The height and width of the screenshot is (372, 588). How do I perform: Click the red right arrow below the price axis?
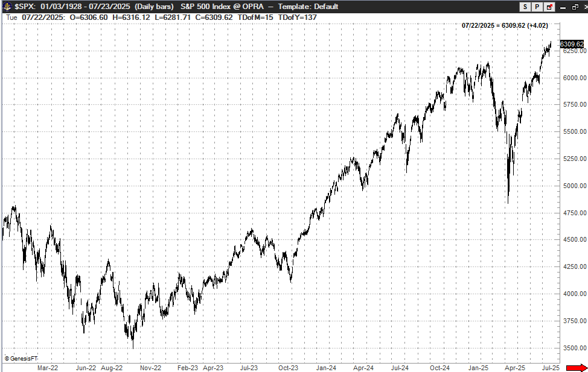pos(576,367)
